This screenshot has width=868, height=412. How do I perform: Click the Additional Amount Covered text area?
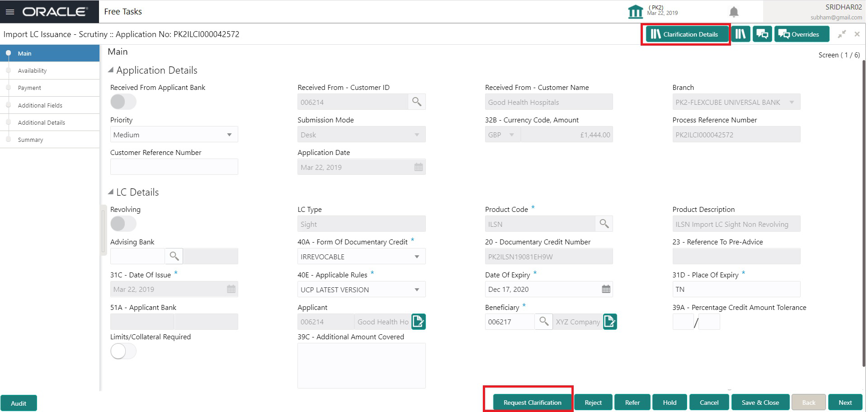point(361,365)
